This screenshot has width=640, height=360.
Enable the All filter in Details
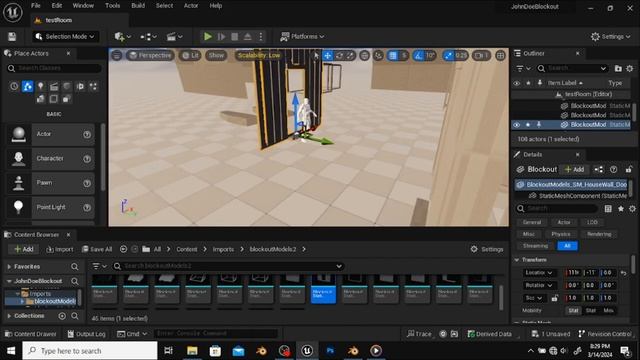567,246
